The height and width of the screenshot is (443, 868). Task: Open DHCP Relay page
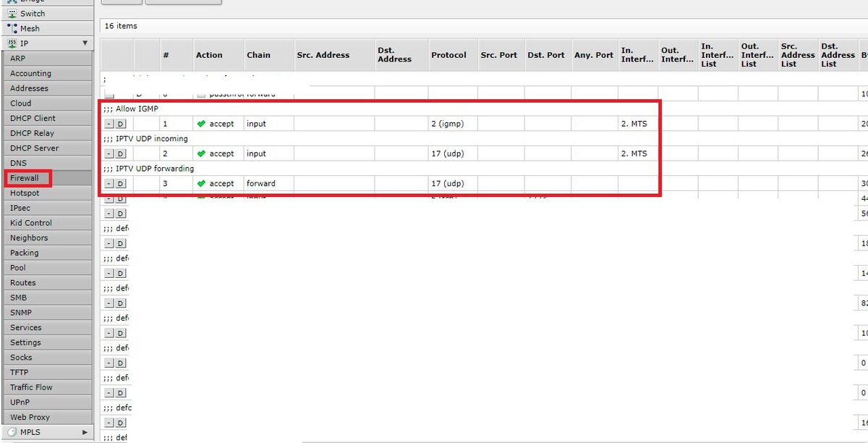48,133
